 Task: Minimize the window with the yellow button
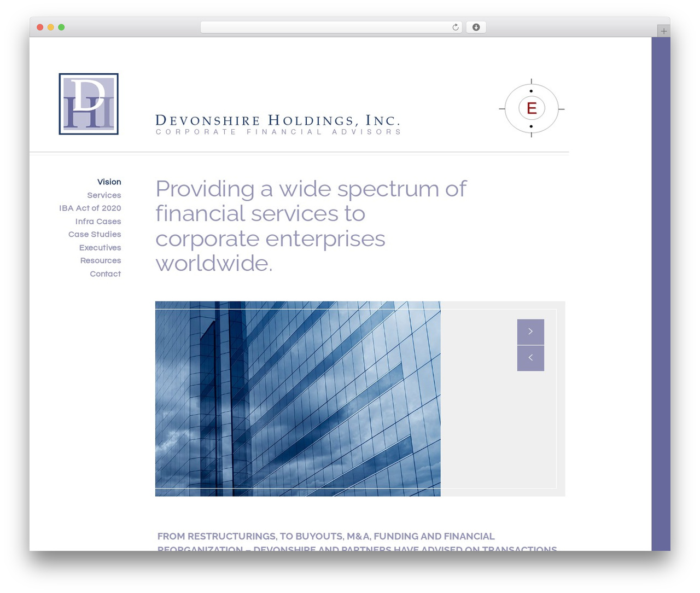tap(51, 27)
